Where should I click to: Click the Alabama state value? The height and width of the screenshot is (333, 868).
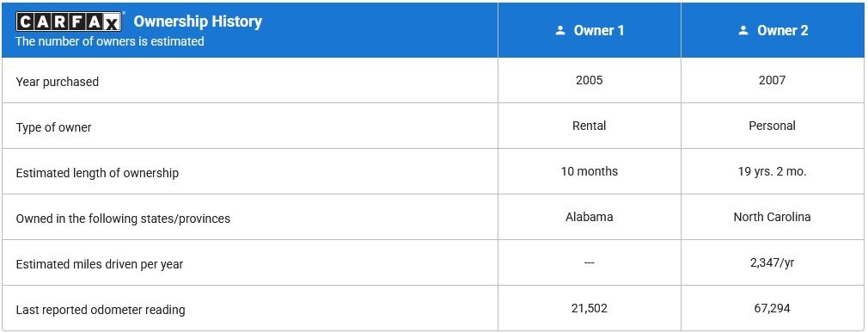point(589,217)
